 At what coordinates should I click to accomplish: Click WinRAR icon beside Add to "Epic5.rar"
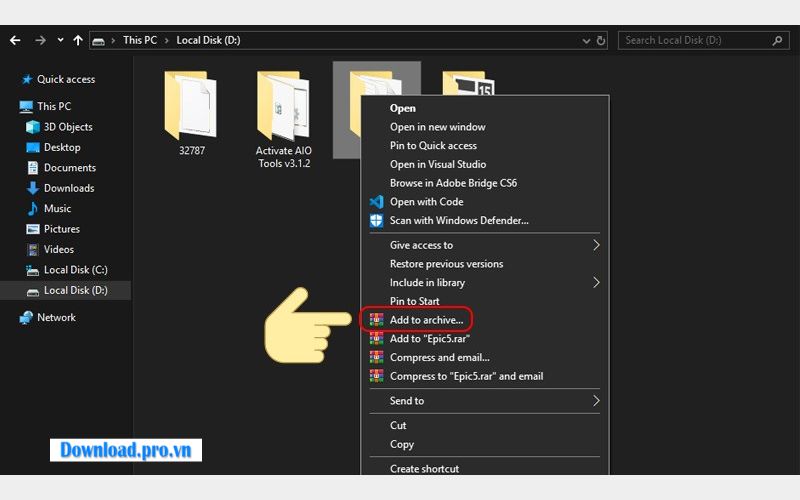(x=377, y=339)
